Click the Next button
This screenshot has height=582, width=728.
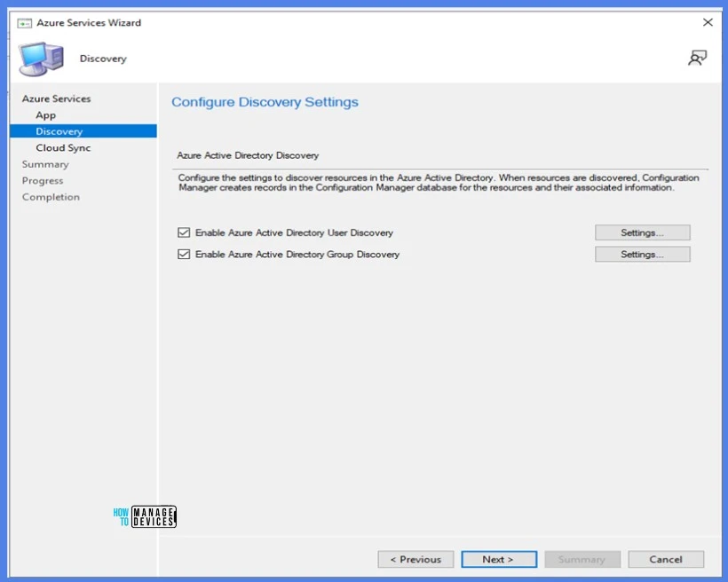click(x=499, y=559)
